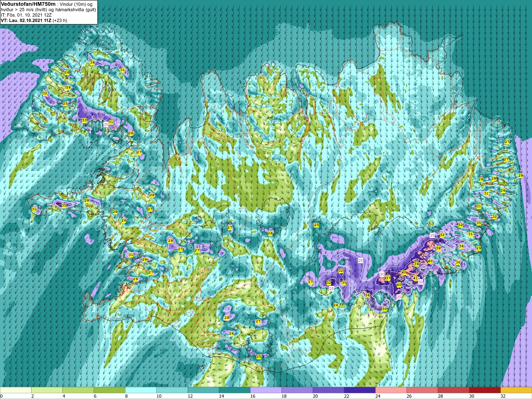532x399 pixels.
Task: Click the light pink 24–26 legend swatch
Action: (x=391, y=390)
